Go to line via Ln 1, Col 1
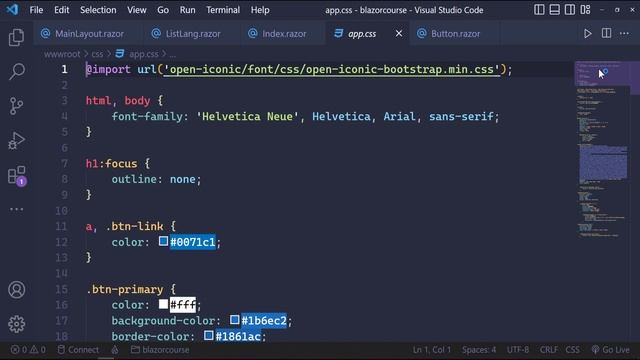Image resolution: width=640 pixels, height=360 pixels. coord(431,350)
